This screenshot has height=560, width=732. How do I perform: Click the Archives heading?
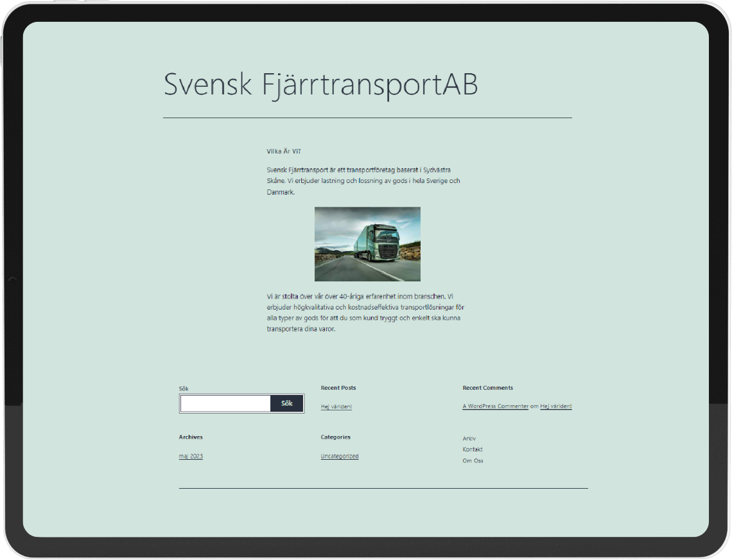tap(191, 437)
